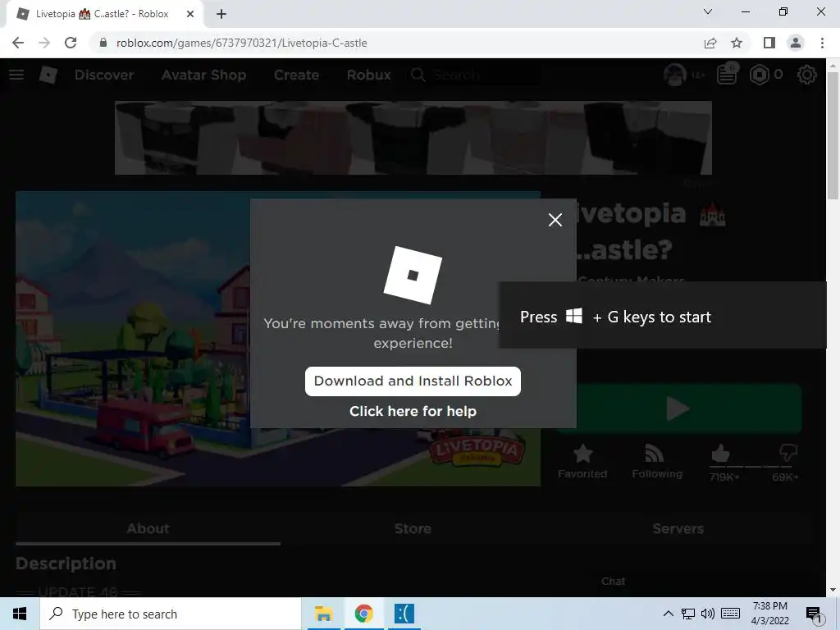The image size is (840, 630).
Task: Open the Robux balance icon
Action: [x=759, y=75]
